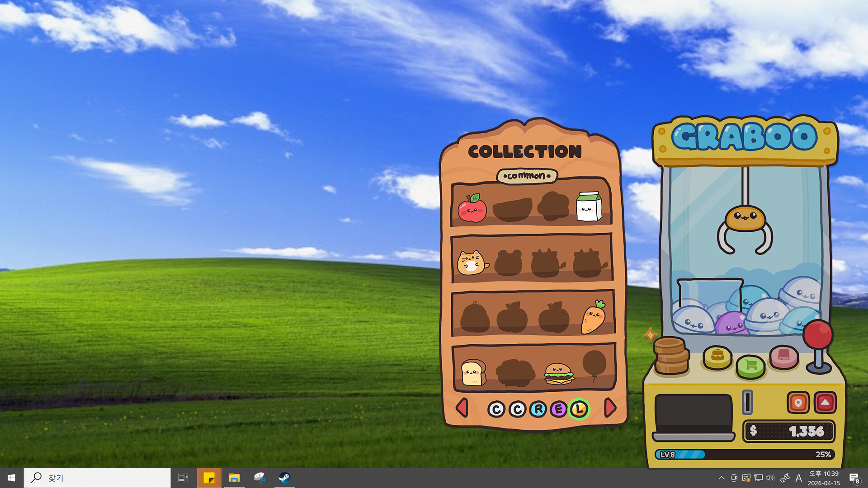Collapse machine with red up-arrow button
Image resolution: width=868 pixels, height=488 pixels.
pyautogui.click(x=825, y=402)
